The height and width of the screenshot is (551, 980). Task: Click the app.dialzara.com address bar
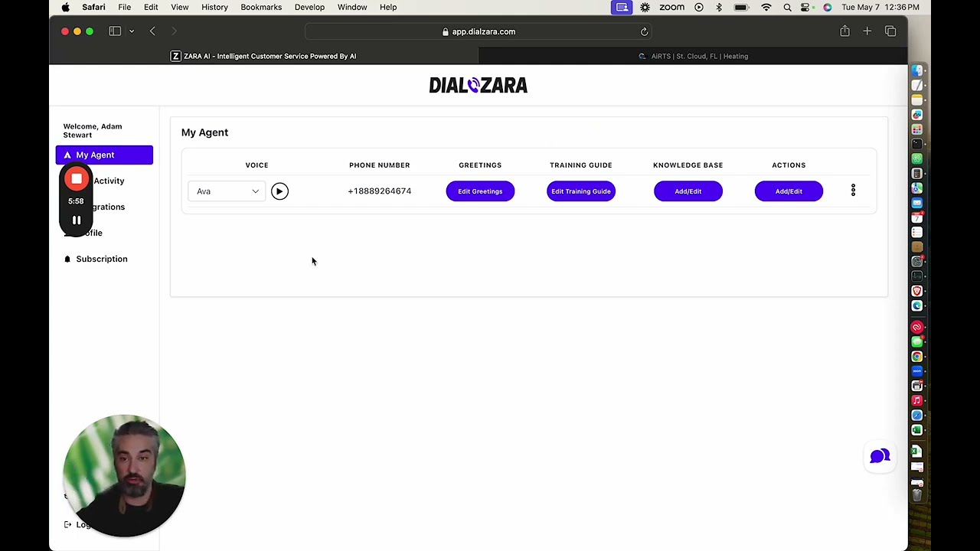tap(479, 31)
